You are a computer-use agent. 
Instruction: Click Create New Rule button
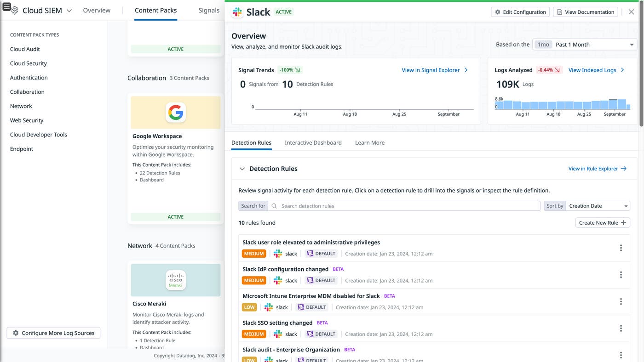603,223
